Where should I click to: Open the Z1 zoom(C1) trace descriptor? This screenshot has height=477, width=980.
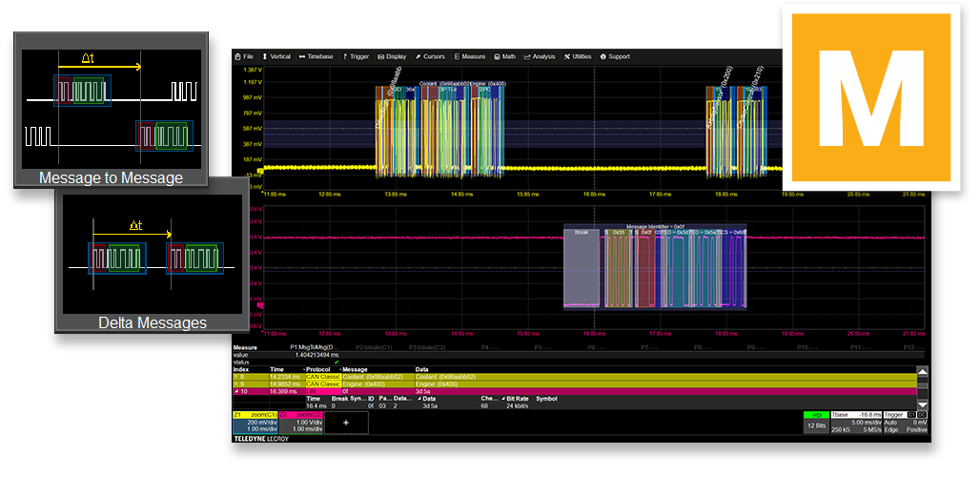coord(255,422)
